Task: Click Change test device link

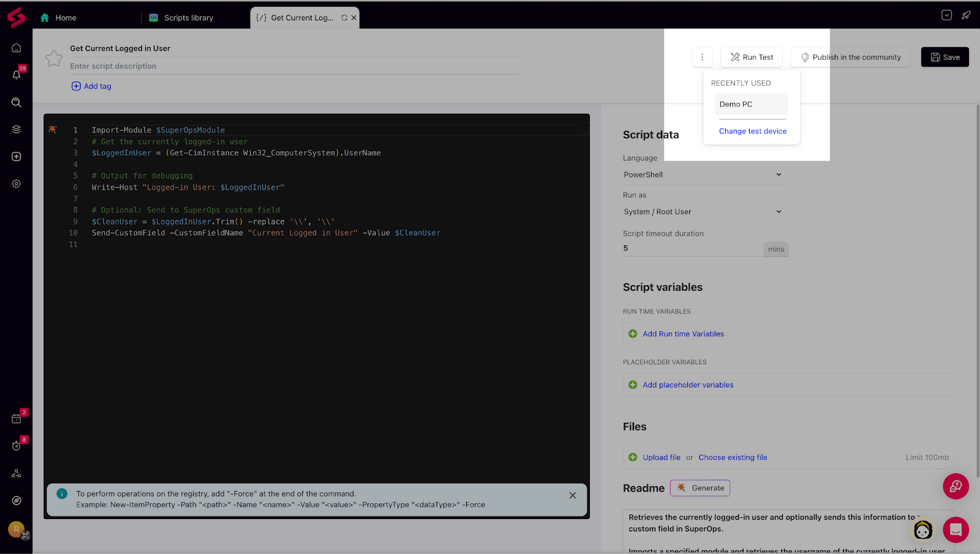Action: coord(753,131)
